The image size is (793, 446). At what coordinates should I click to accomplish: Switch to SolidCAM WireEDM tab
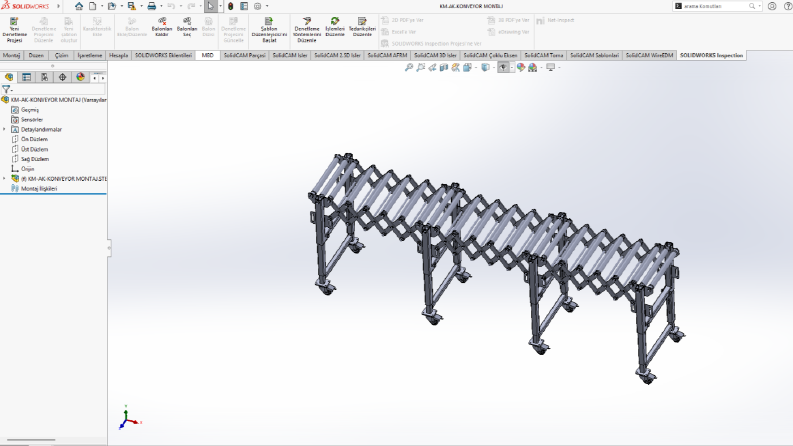(x=649, y=55)
